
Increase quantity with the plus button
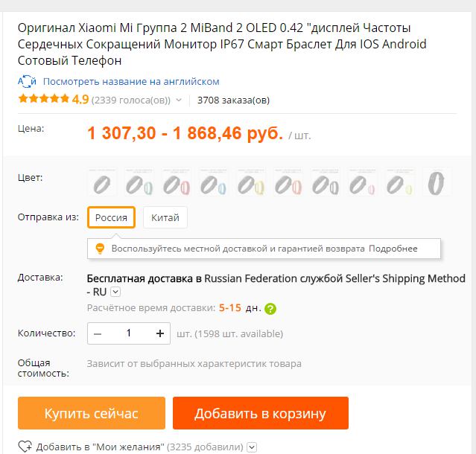click(x=159, y=333)
